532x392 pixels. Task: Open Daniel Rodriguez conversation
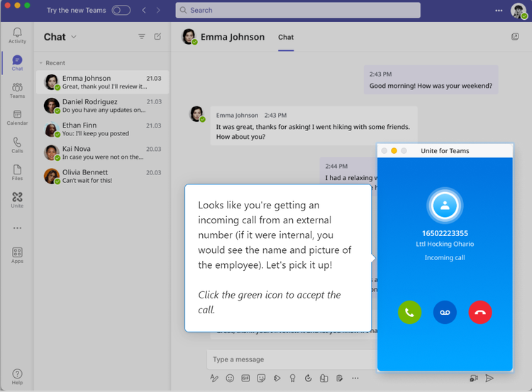tap(102, 106)
